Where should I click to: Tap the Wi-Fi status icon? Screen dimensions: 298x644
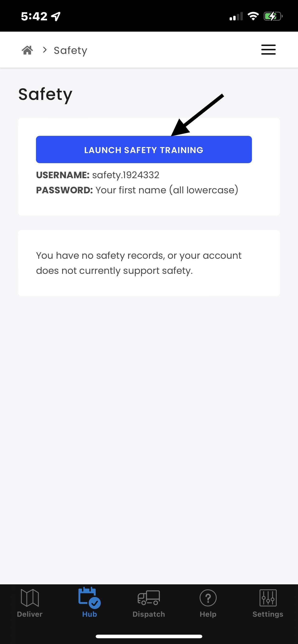click(x=253, y=16)
